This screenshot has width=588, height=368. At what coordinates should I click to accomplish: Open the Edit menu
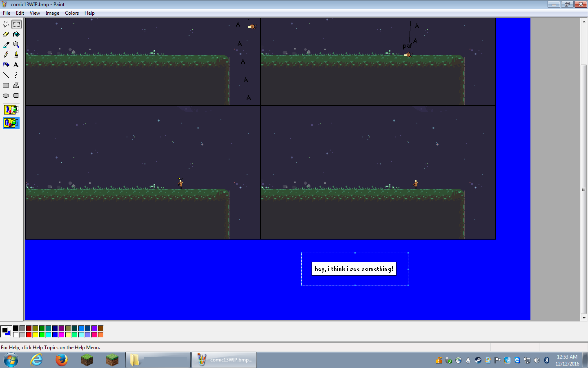20,13
